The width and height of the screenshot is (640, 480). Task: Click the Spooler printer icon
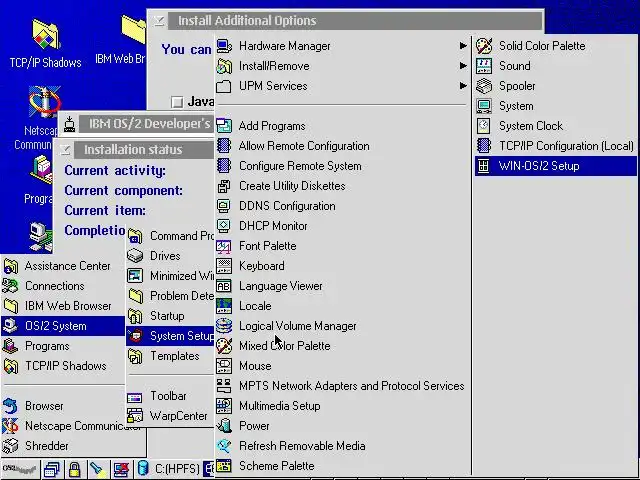click(484, 86)
